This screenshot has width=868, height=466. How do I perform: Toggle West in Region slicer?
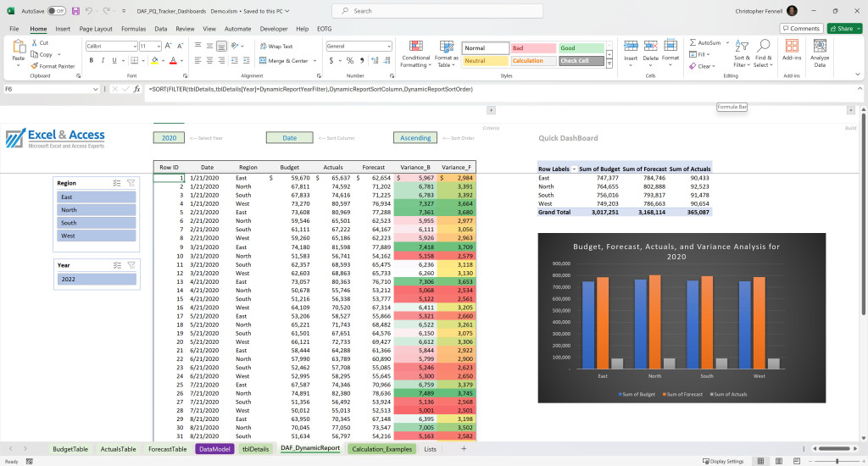point(97,236)
